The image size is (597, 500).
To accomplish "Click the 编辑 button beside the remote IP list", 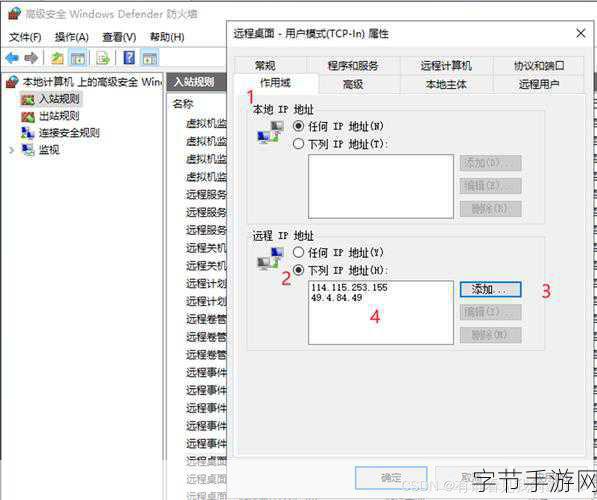I will tap(490, 312).
